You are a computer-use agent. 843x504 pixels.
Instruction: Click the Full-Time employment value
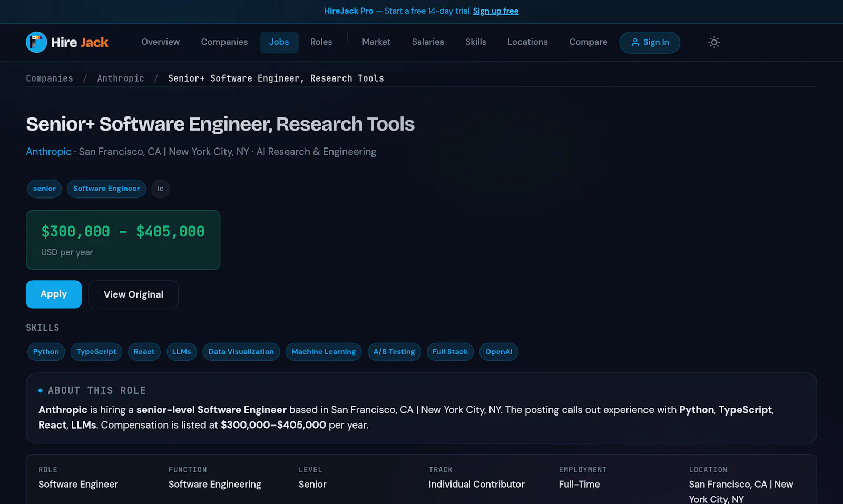580,485
